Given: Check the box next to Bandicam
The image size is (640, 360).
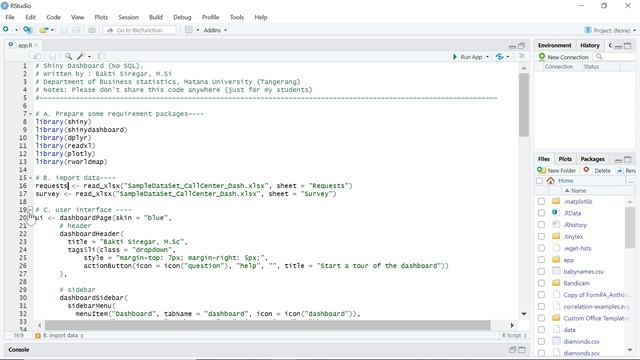Looking at the screenshot, I should pos(541,283).
